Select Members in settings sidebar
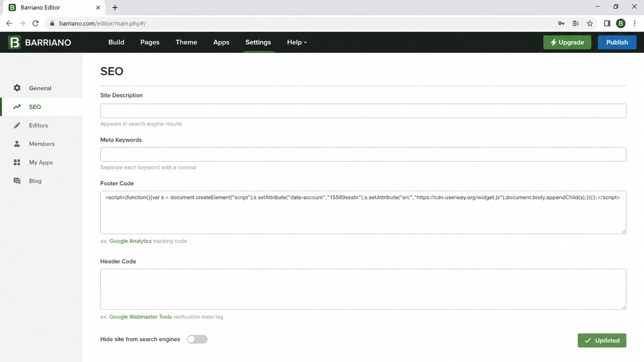The image size is (644, 362). click(41, 144)
